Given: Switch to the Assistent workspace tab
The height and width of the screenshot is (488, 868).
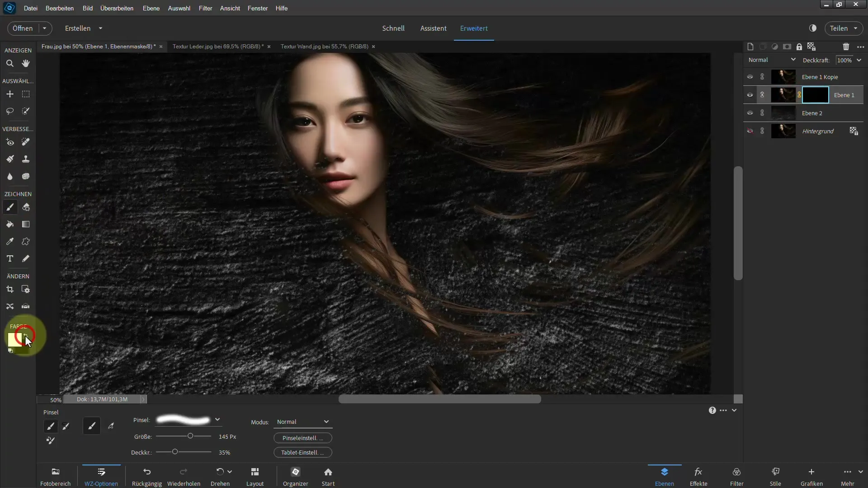Looking at the screenshot, I should point(433,28).
